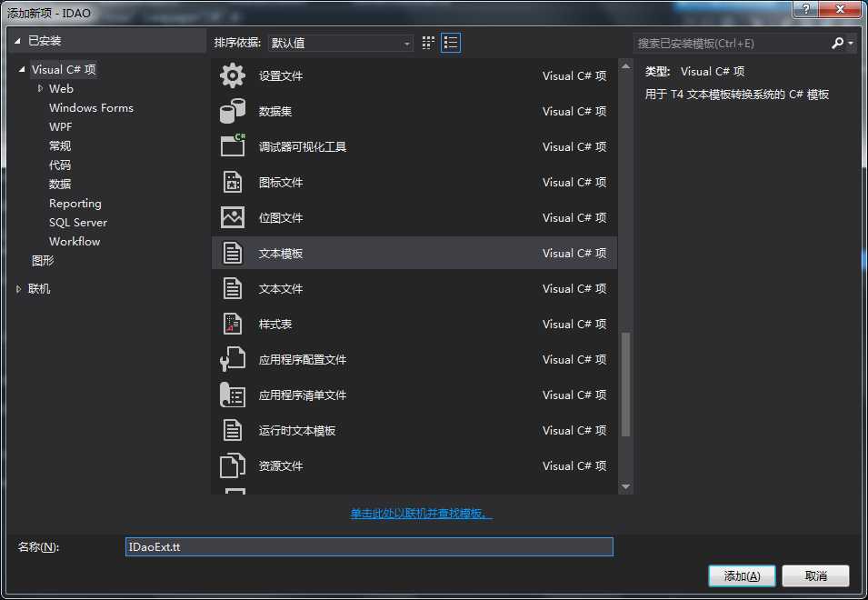
Task: Switch to list view mode
Action: (450, 42)
